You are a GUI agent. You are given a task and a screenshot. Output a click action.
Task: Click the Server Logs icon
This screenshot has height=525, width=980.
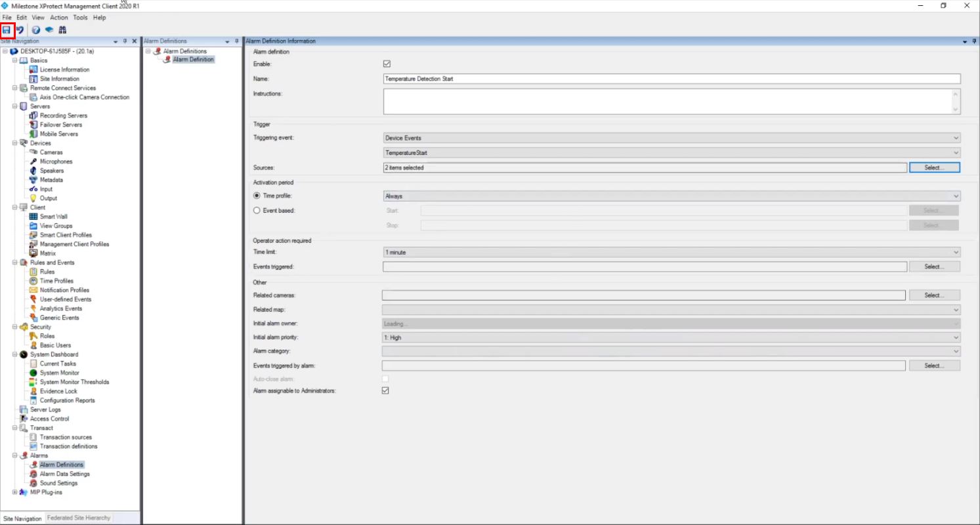pos(24,409)
